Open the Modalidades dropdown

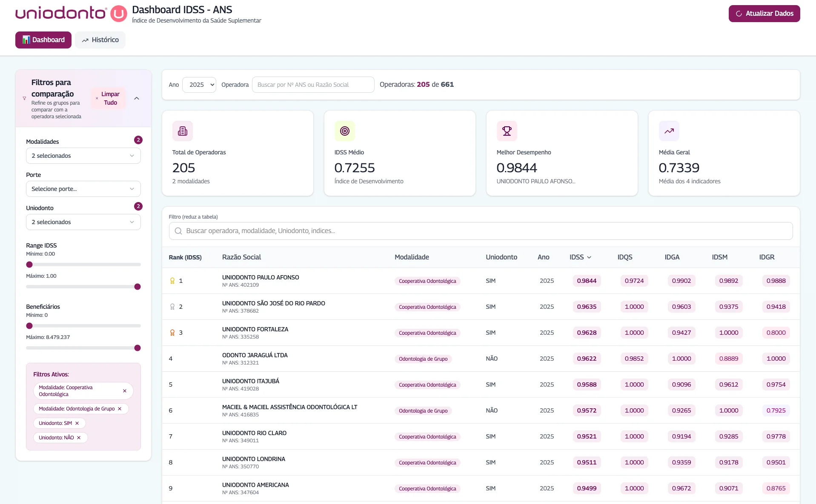pos(83,156)
